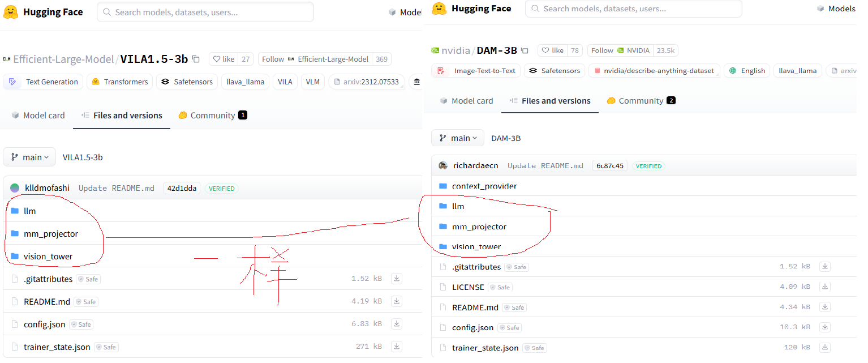Viewport: 868px width, 363px height.
Task: Download .gitattributes on the VILA1.5-3b page
Action: 397,278
